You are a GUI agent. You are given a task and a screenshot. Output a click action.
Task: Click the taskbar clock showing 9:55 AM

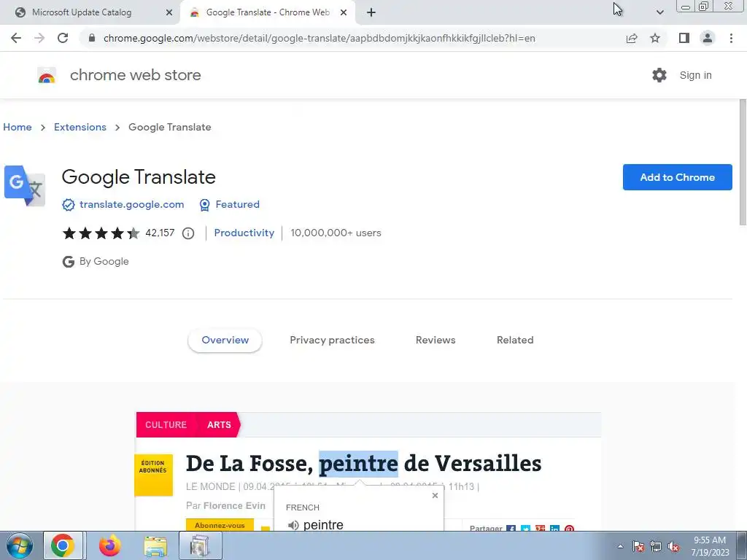[x=710, y=546]
